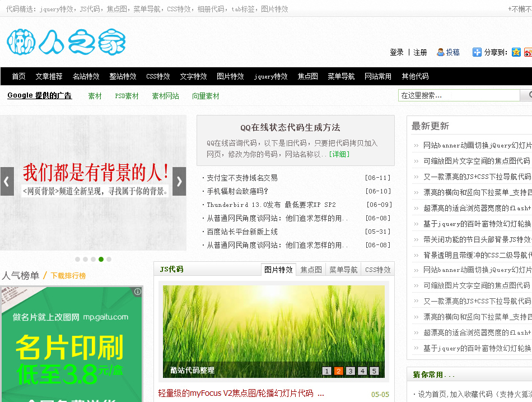This screenshot has height=402, width=532.
Task: Open the jquery特效 navigation menu
Action: pyautogui.click(x=270, y=76)
